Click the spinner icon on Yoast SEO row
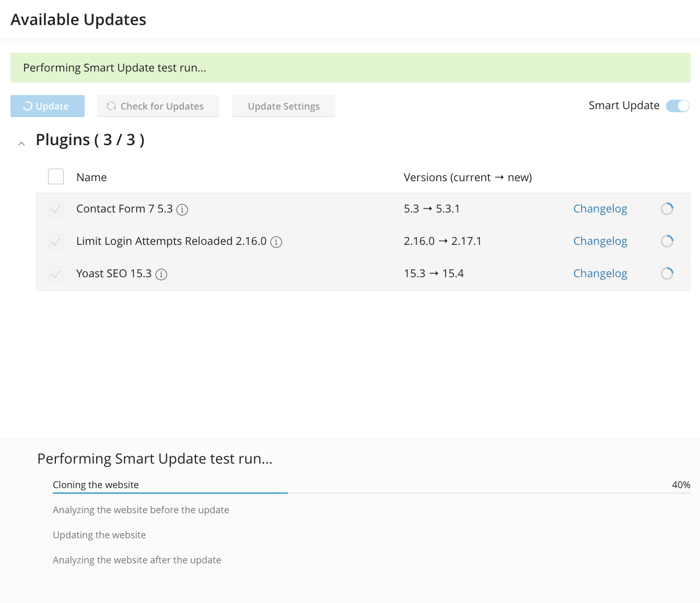The height and width of the screenshot is (603, 700). tap(667, 273)
